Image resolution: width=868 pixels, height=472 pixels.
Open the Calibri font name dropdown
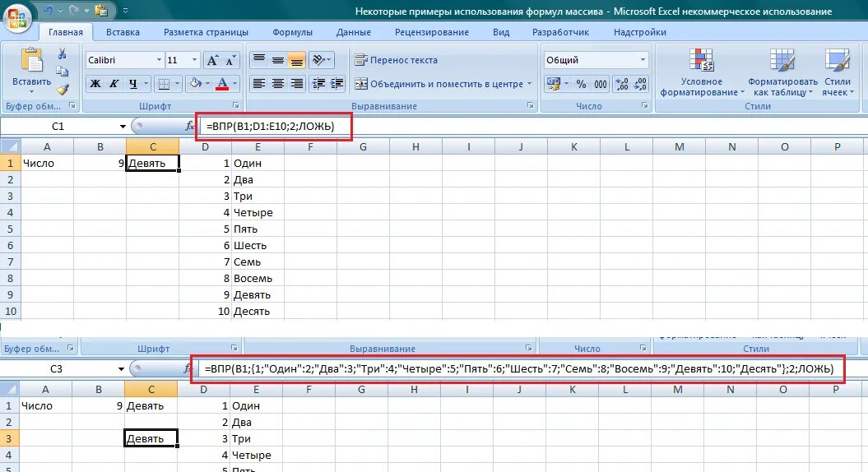click(159, 60)
